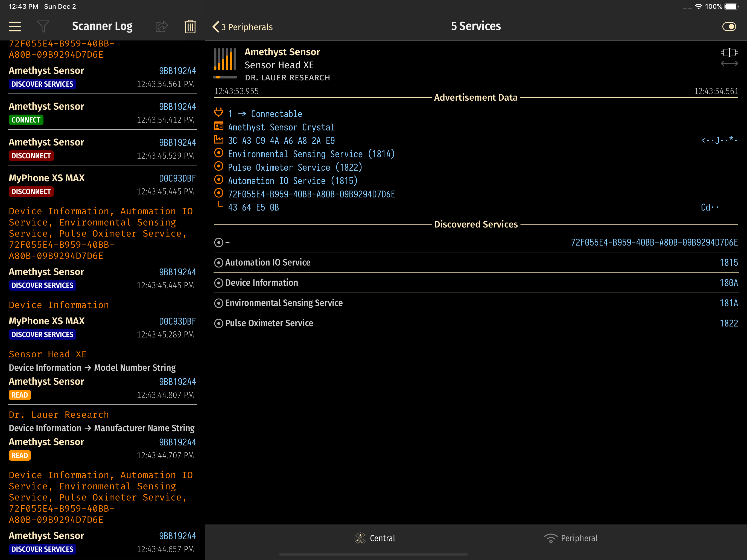747x560 pixels.
Task: Tap the local name card icon
Action: (219, 126)
